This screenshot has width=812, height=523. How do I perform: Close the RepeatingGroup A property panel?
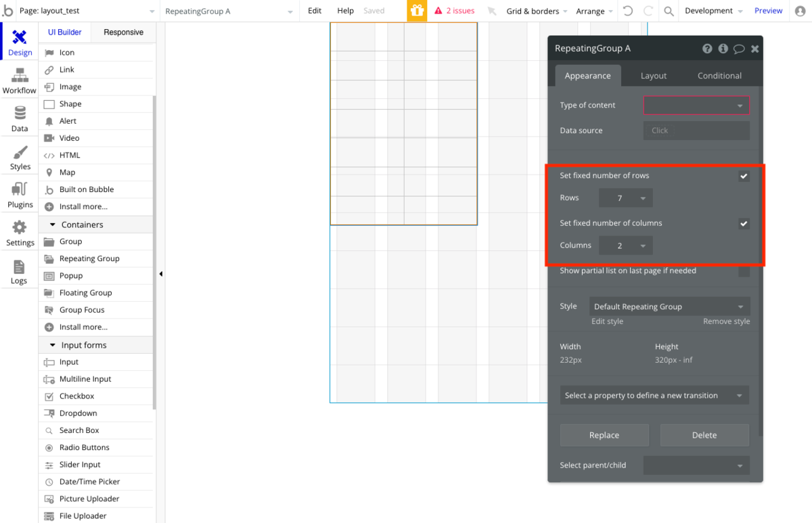click(755, 49)
